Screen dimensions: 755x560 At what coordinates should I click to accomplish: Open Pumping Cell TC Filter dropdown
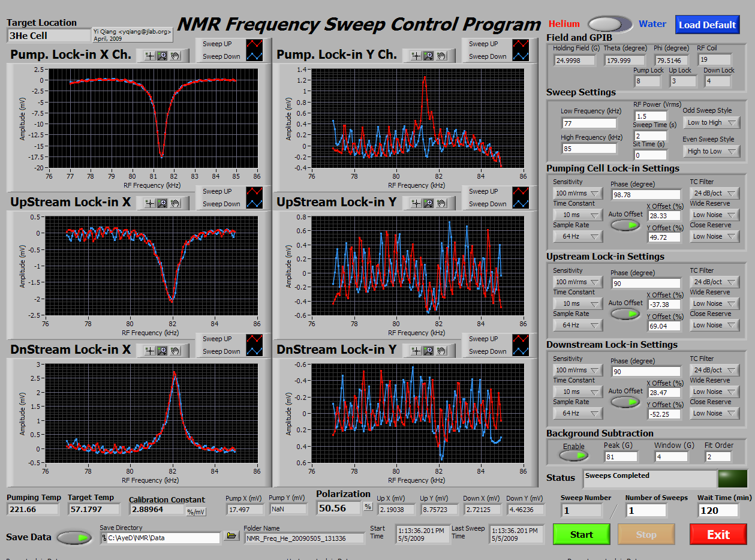(715, 193)
